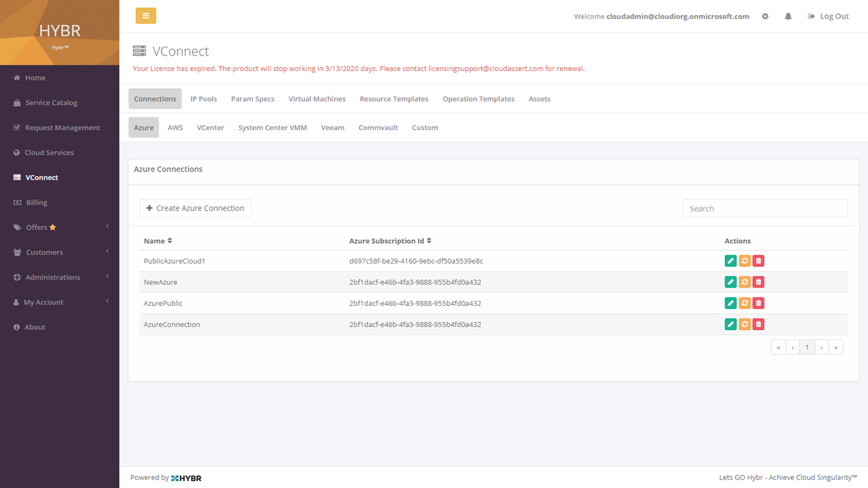Screen dimensions: 868x488
Task: Select the Azure connection type tab
Action: [144, 127]
